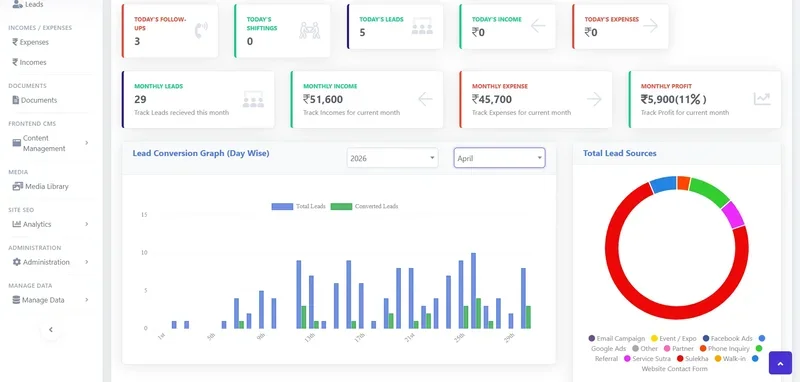Open the April month dropdown
800x382 pixels.
pyautogui.click(x=499, y=158)
